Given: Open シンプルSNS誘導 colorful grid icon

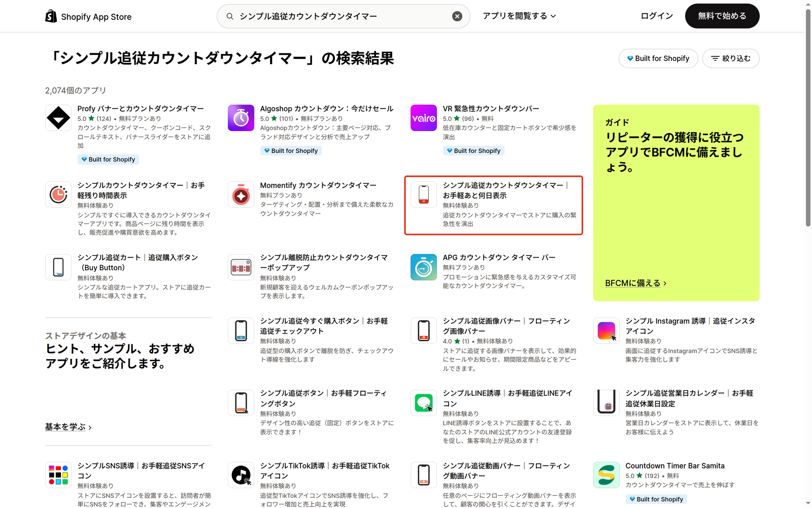Looking at the screenshot, I should 58,475.
